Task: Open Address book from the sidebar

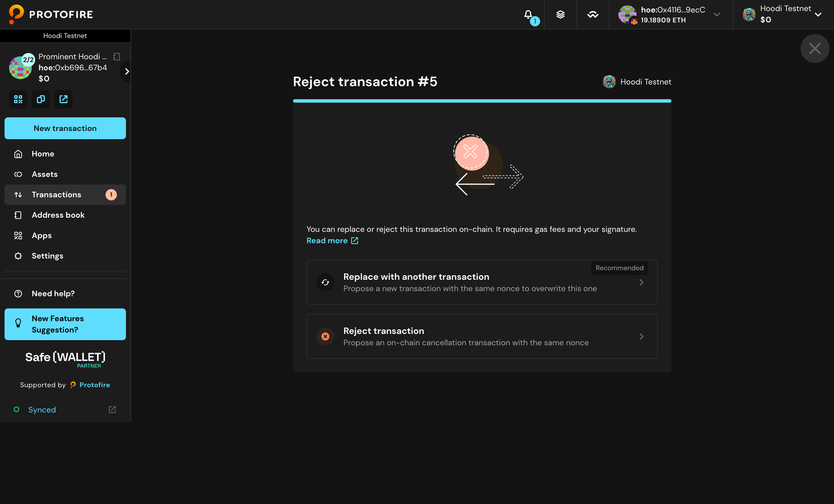Action: tap(58, 215)
